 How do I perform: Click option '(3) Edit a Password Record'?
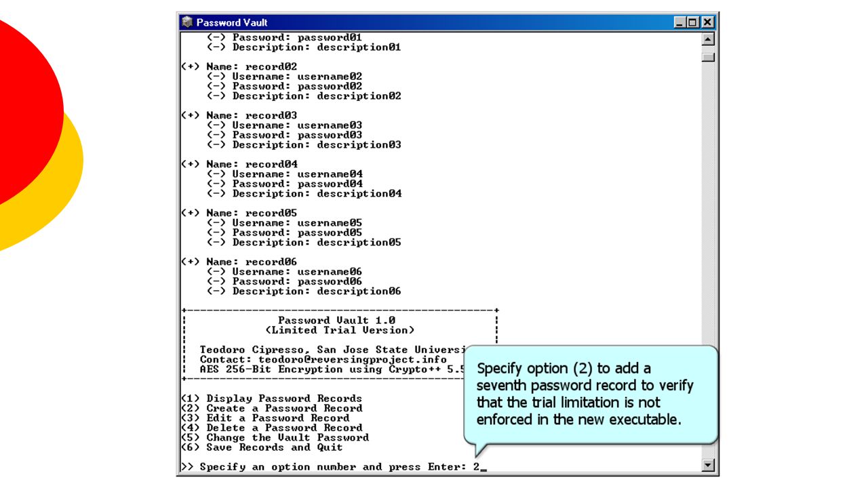[265, 418]
